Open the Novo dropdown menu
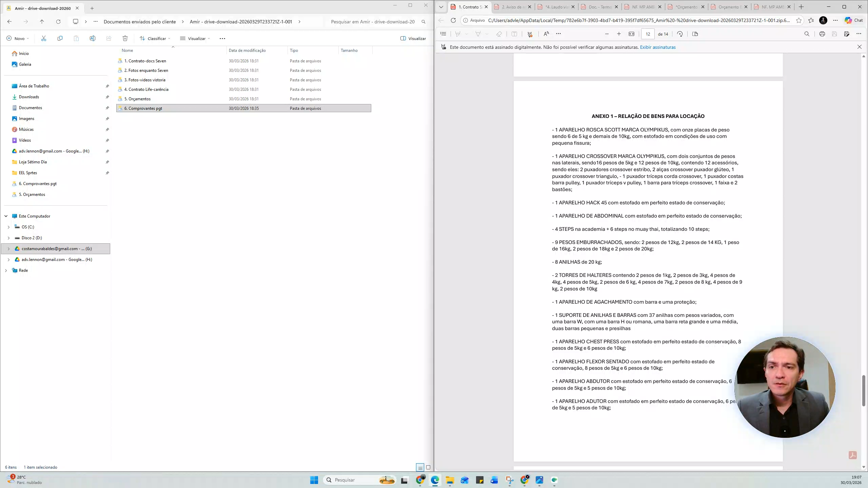This screenshot has width=868, height=488. 18,38
